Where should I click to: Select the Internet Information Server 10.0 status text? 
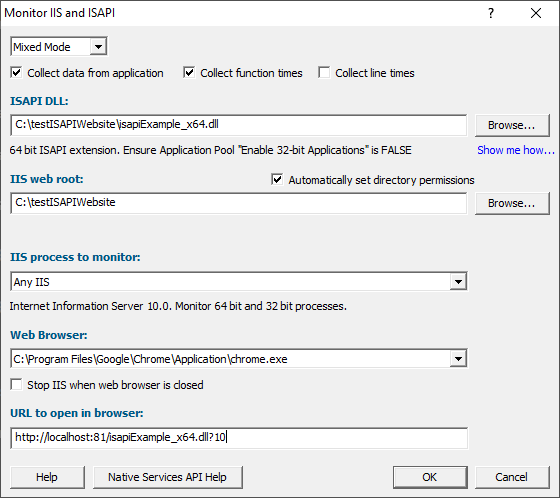tap(178, 306)
